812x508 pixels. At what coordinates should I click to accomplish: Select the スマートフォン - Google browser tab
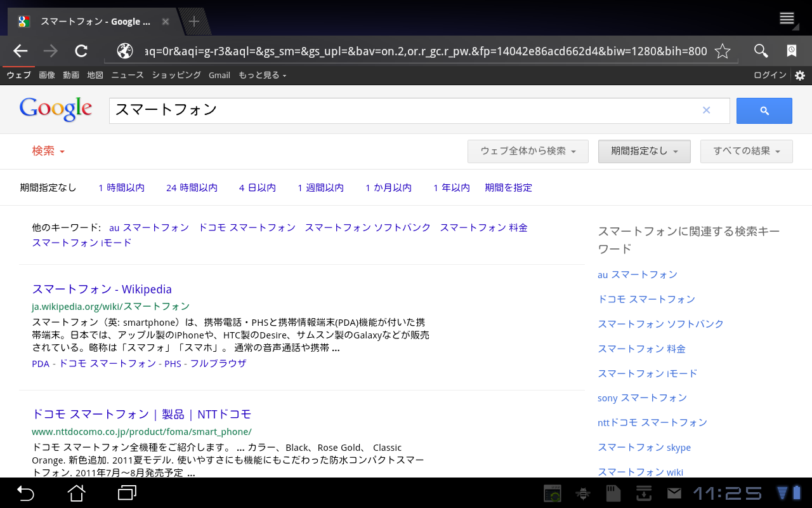pyautogui.click(x=94, y=22)
